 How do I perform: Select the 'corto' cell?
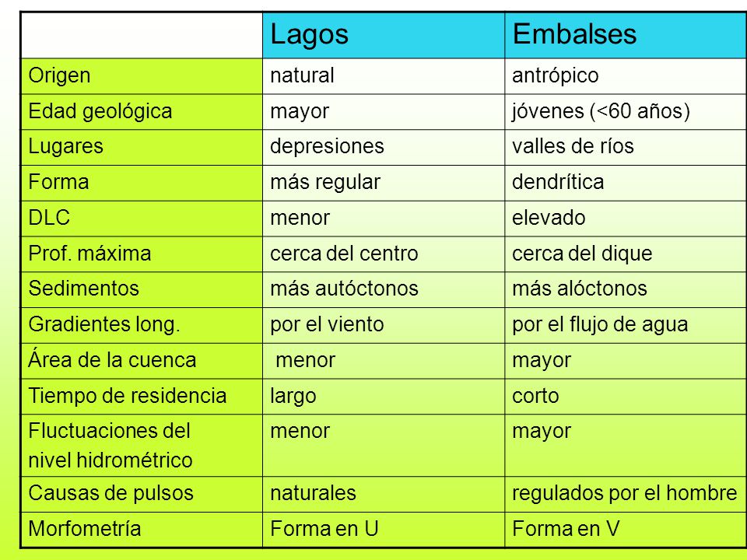pos(626,396)
